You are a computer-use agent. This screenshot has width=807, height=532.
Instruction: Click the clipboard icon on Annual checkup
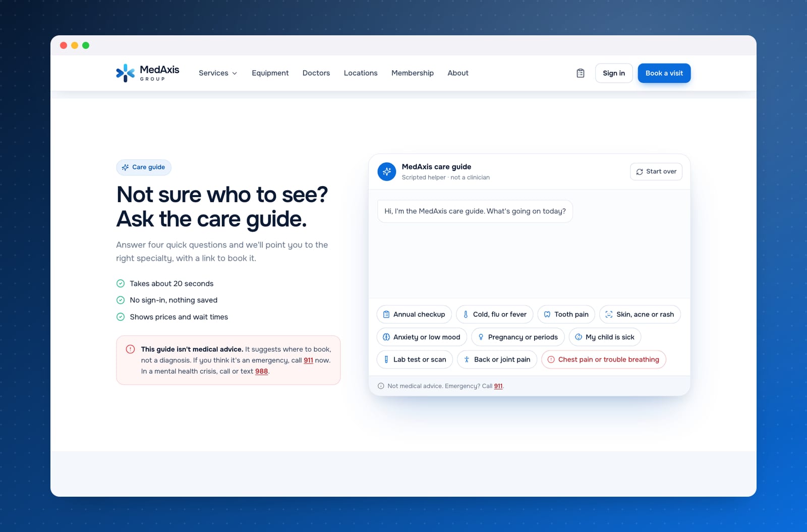(386, 315)
